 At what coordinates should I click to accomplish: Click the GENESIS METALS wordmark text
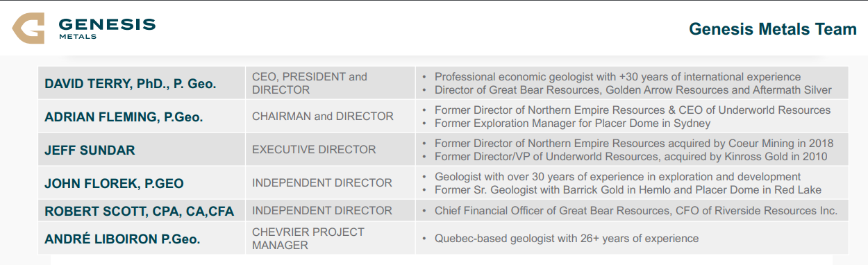(x=107, y=28)
